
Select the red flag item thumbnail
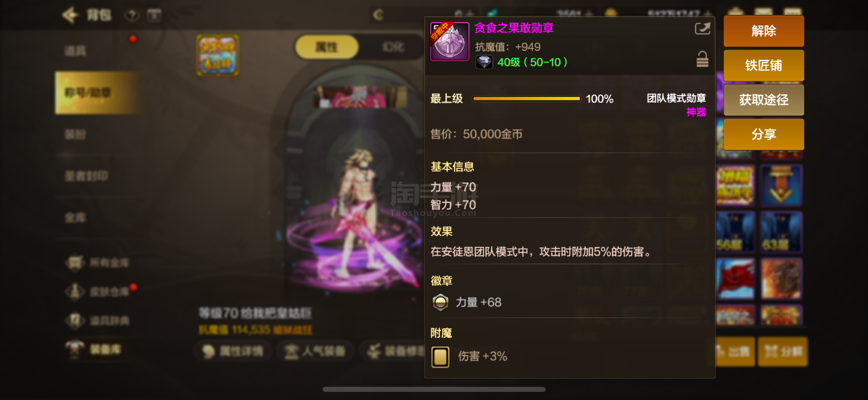pyautogui.click(x=735, y=279)
